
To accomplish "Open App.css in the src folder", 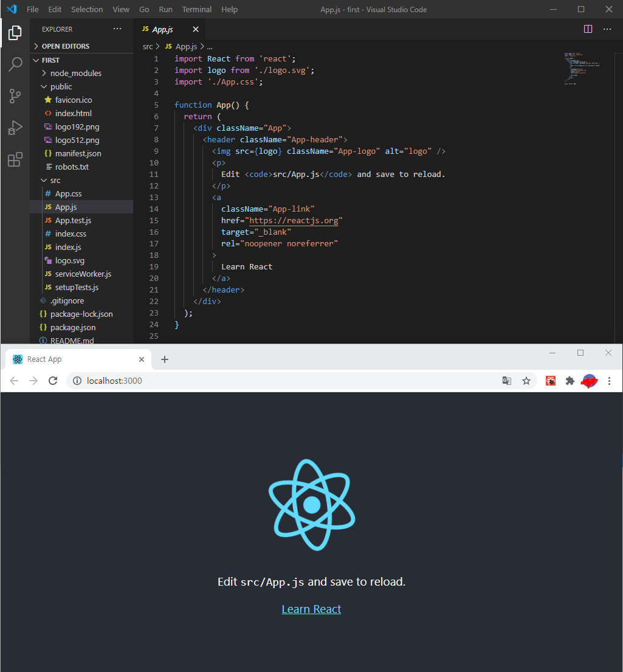I will coord(81,194).
